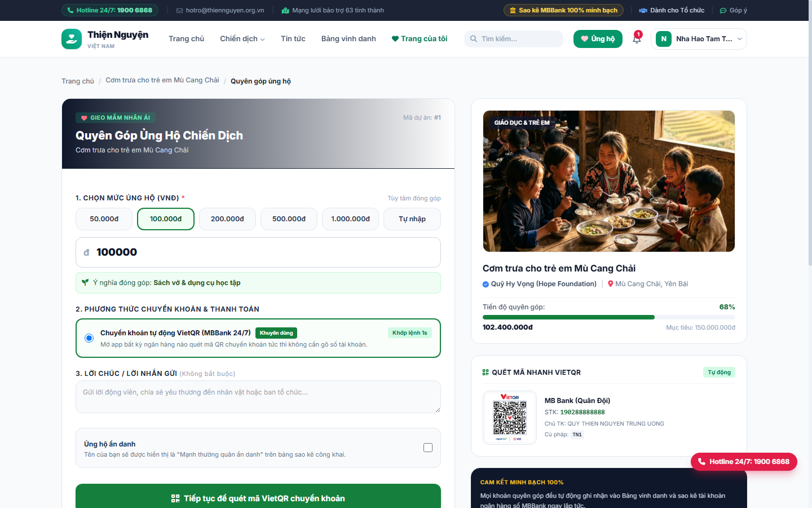Click the Thiện Nguyện logo icon

tap(72, 39)
